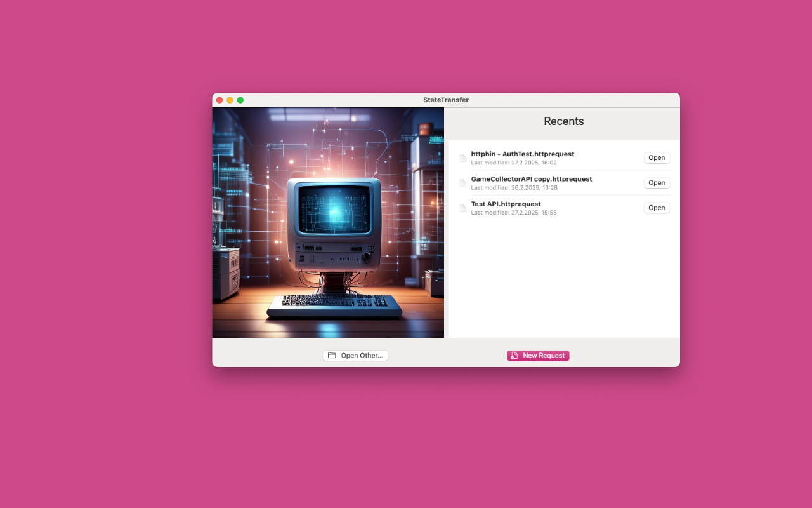Close the StateTransfer window with red button
This screenshot has width=812, height=508.
coord(219,100)
